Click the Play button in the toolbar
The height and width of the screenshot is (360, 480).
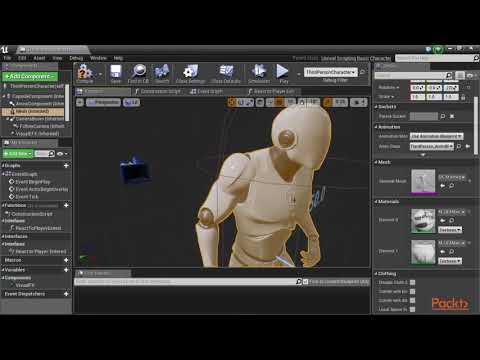click(x=283, y=71)
